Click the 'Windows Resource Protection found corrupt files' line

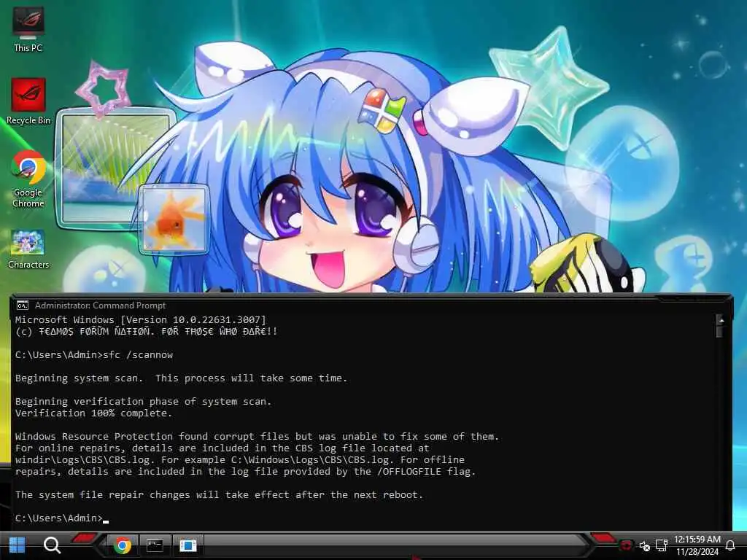257,436
